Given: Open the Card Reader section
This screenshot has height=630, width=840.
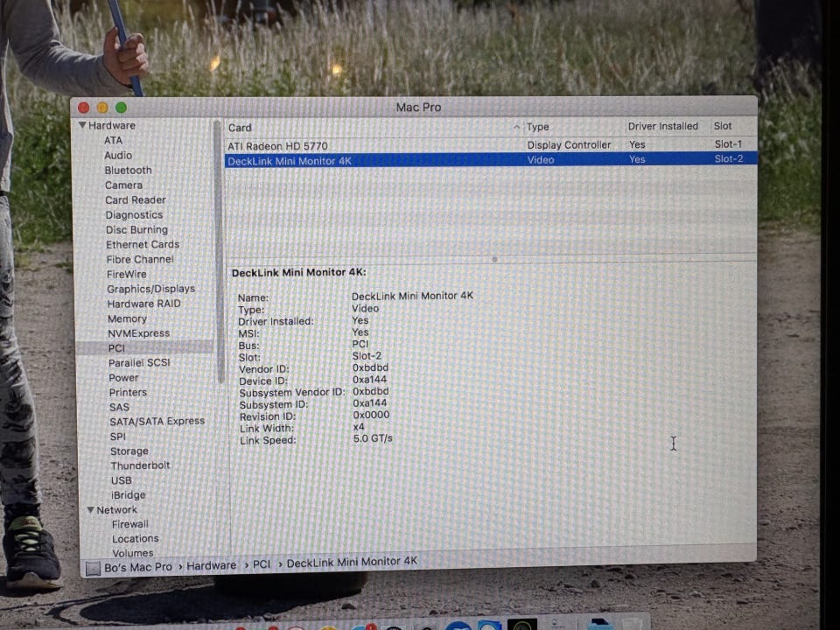Looking at the screenshot, I should (x=136, y=199).
